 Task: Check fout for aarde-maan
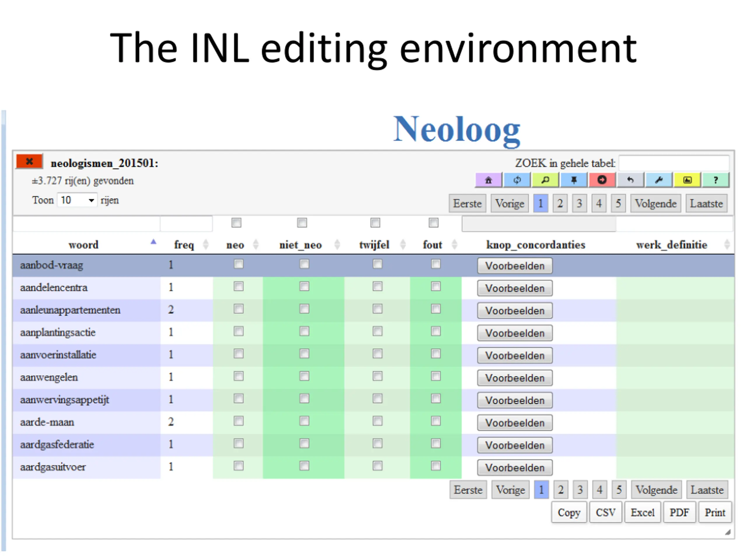pyautogui.click(x=436, y=421)
